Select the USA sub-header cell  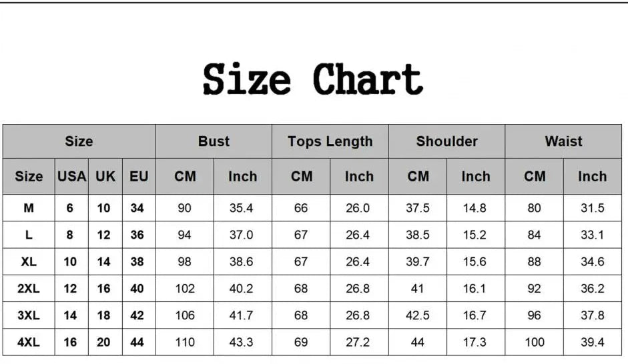pos(71,177)
